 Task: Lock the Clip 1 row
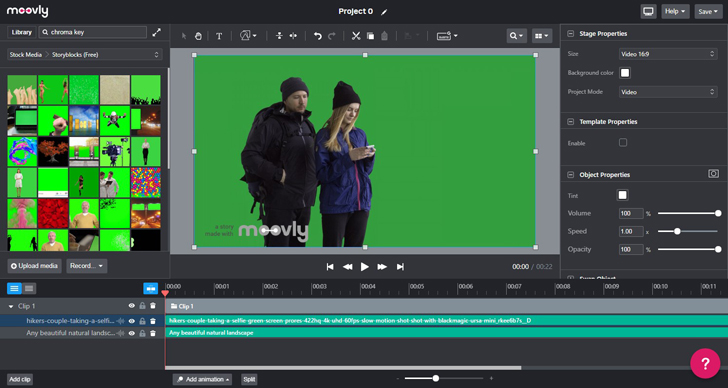tap(142, 306)
